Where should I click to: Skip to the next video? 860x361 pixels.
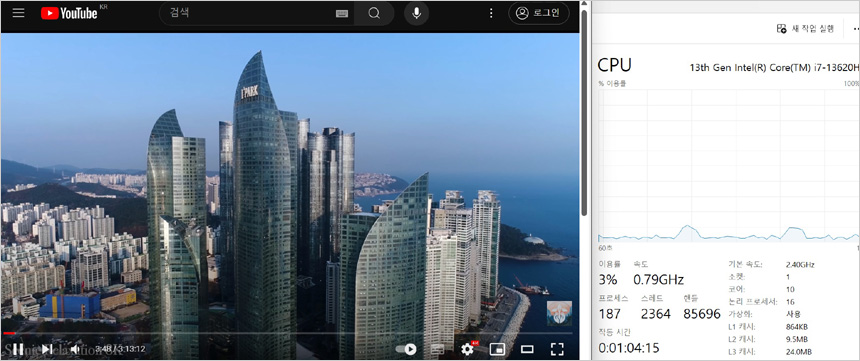click(x=47, y=349)
